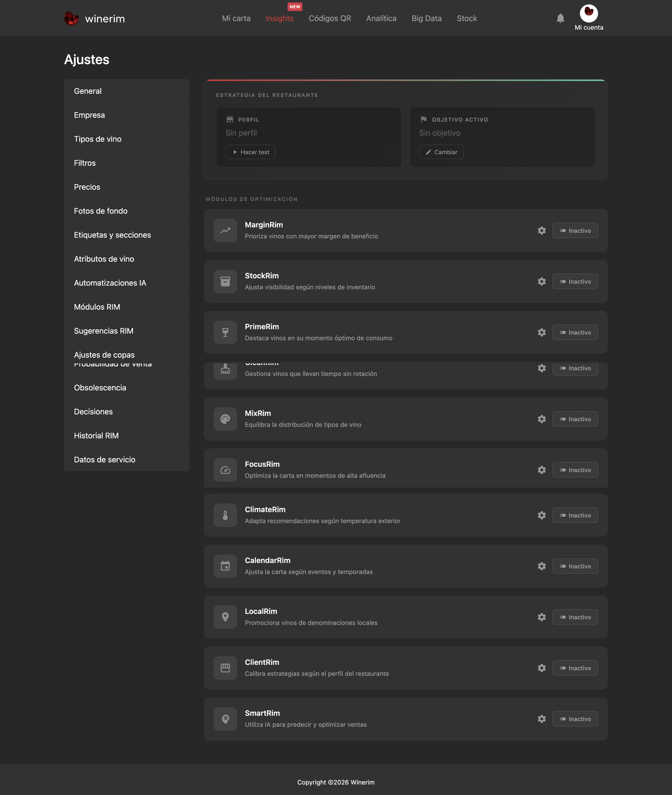Open Obsolescencia settings section
Viewport: 672px width, 795px height.
(126, 388)
